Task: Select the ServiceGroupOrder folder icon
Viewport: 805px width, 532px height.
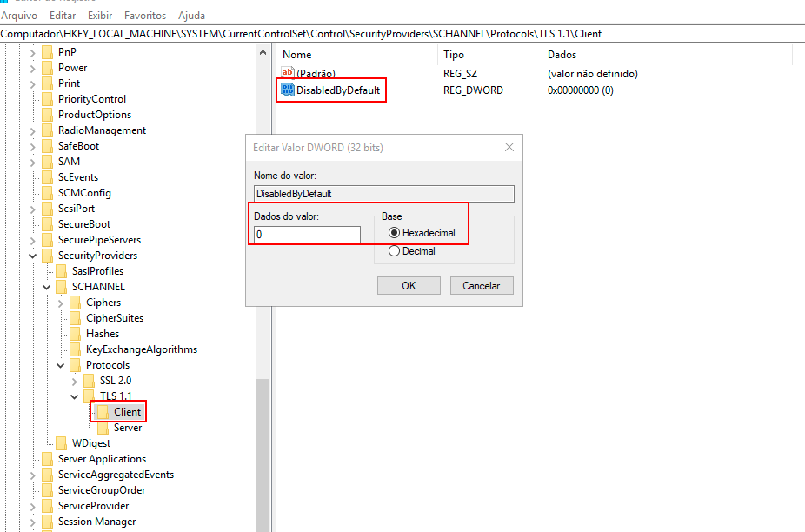Action: pos(47,490)
